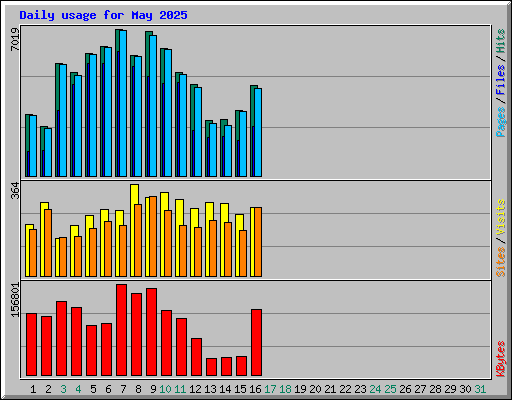Click day 8 on the x-axis
The height and width of the screenshot is (400, 512).
tap(138, 389)
